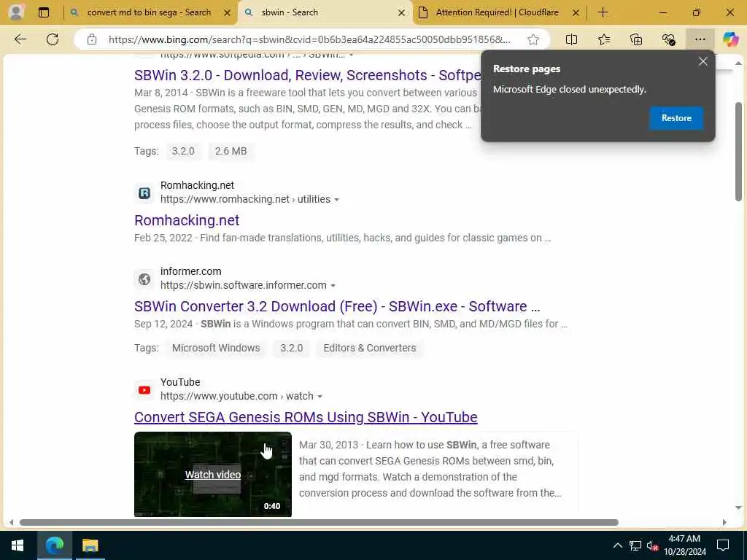Close the Cloudflare tab
747x560 pixels.
click(x=576, y=13)
